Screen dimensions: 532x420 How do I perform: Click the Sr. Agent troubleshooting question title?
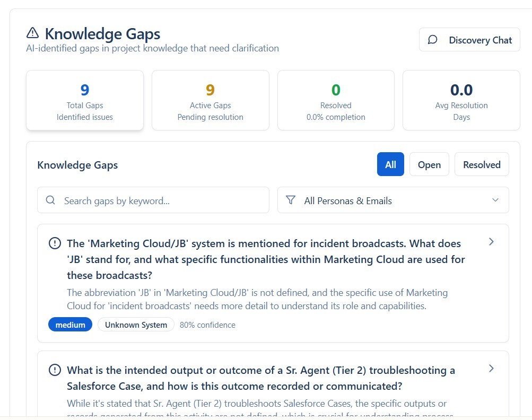(x=260, y=378)
